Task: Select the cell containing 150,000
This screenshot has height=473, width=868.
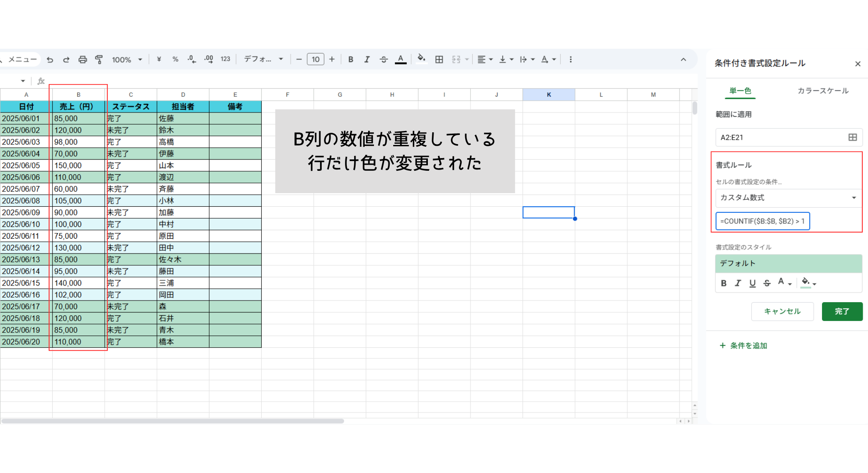Action: (x=78, y=166)
